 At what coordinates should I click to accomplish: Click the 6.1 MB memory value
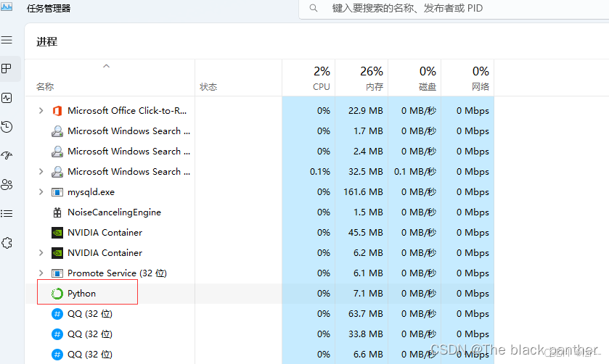click(368, 273)
